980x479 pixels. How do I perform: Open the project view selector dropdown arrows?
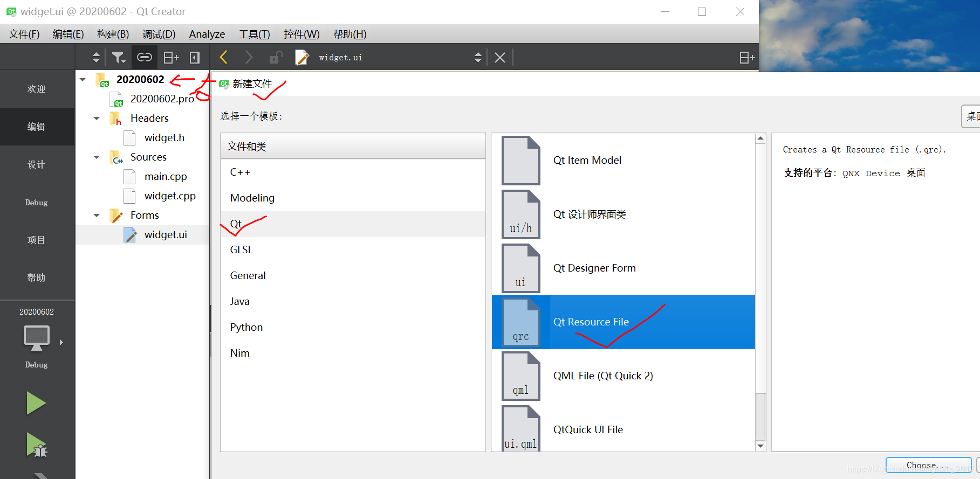pos(96,57)
